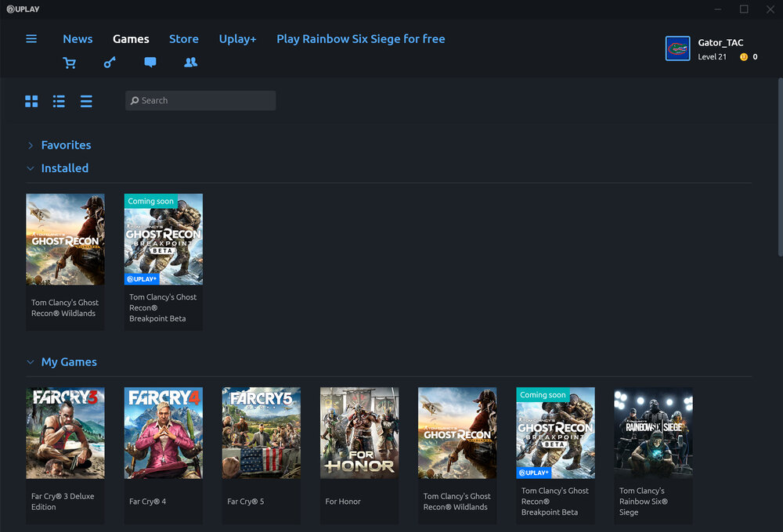Open the hamburger menu
Screen dimensions: 783x532
click(x=31, y=39)
